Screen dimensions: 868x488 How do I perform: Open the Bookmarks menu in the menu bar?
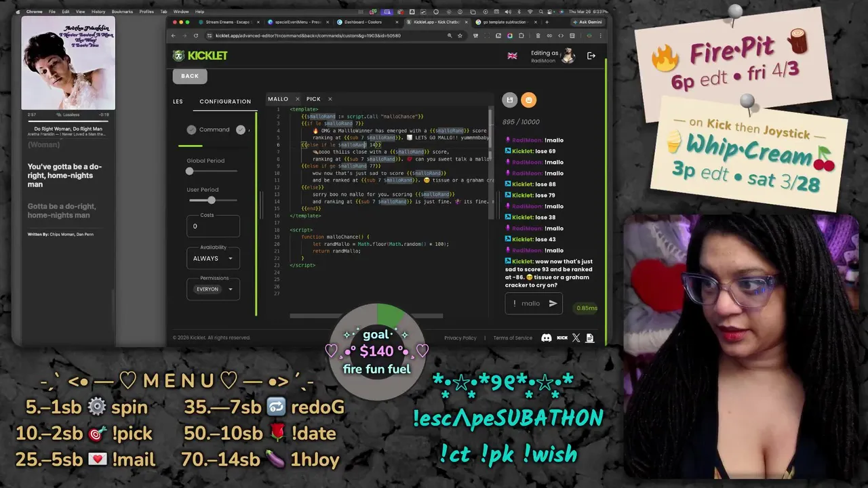pos(122,12)
